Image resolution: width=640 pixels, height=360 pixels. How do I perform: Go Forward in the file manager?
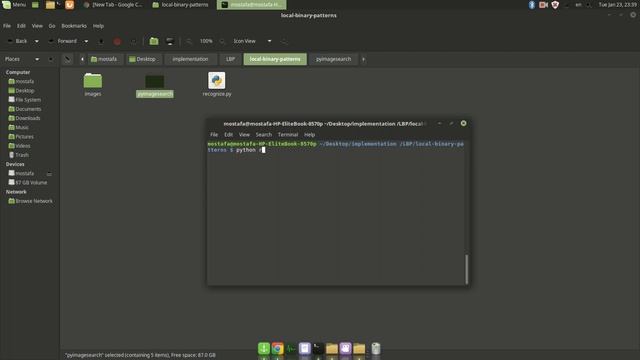click(x=63, y=41)
